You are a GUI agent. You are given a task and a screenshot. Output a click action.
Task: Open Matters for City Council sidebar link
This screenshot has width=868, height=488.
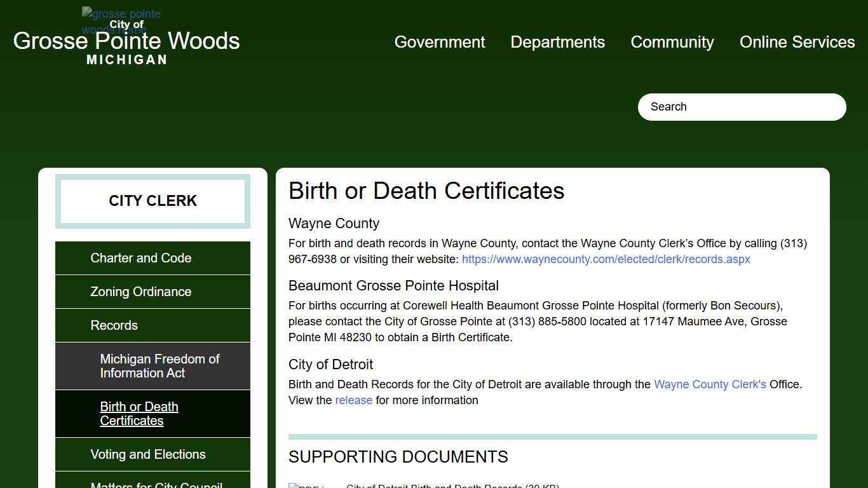click(x=156, y=485)
